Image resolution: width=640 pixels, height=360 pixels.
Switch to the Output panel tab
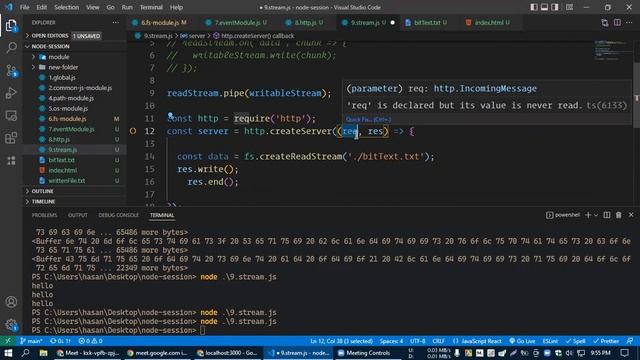click(x=78, y=215)
